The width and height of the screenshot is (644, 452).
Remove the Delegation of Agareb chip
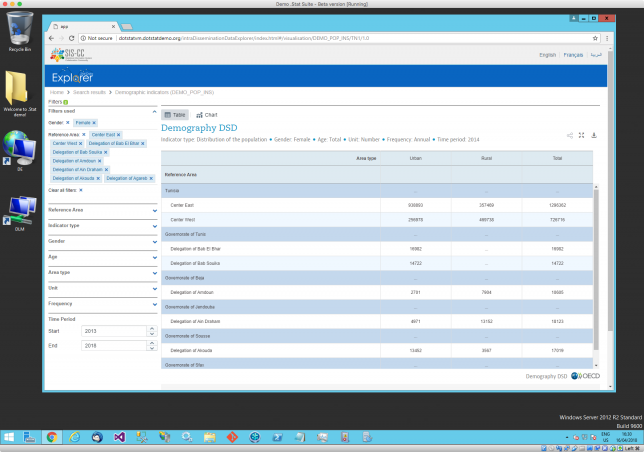(x=151, y=179)
